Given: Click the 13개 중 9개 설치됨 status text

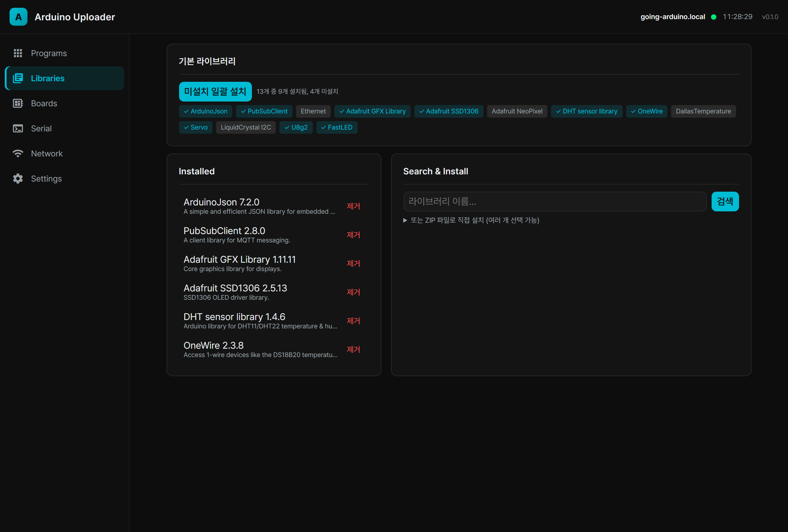Looking at the screenshot, I should (297, 92).
